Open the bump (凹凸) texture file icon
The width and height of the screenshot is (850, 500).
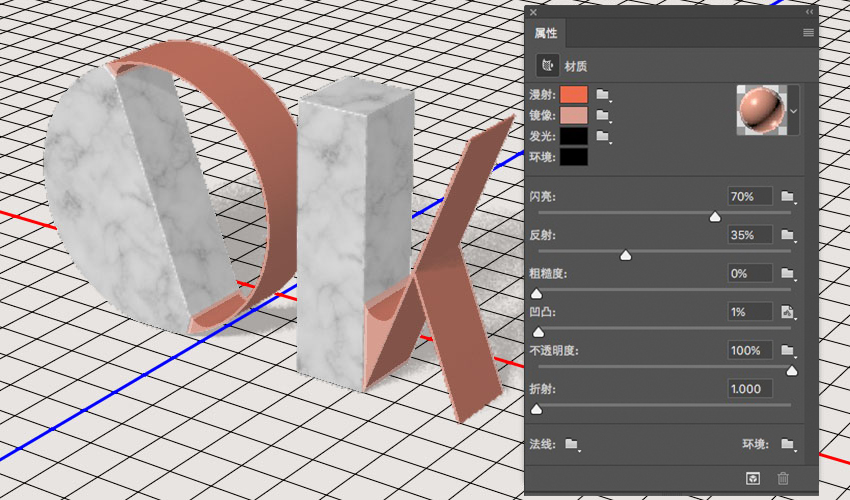[788, 312]
